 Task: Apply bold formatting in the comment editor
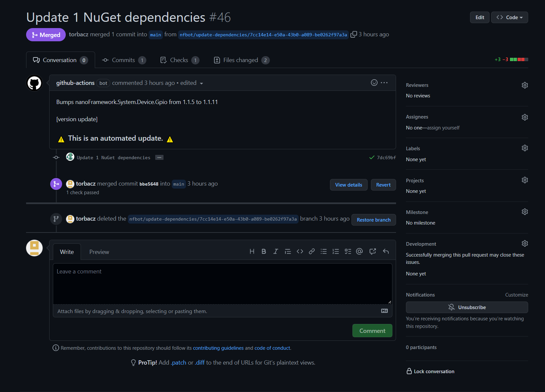tap(264, 251)
